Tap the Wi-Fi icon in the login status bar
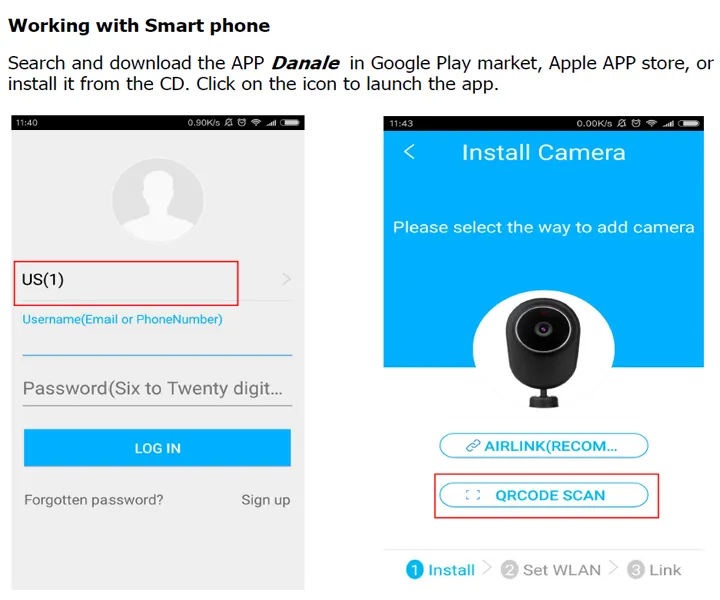Screen dimensions: 720x600 tap(257, 122)
